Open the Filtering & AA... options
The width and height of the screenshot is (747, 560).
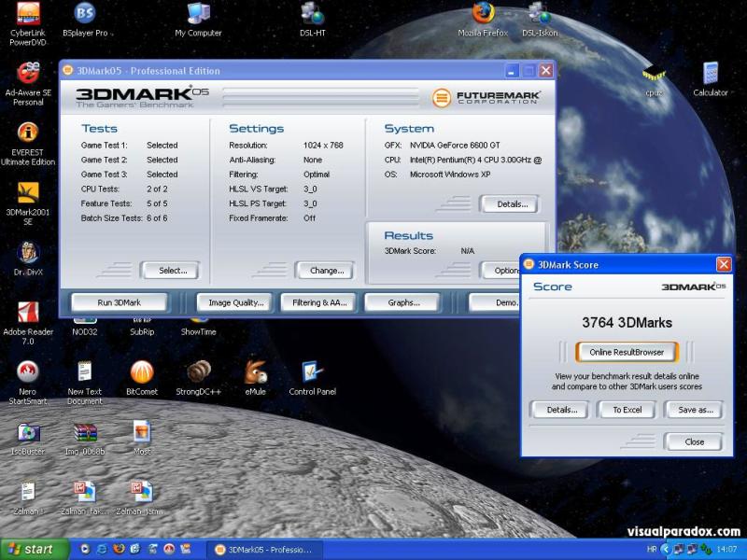point(319,302)
